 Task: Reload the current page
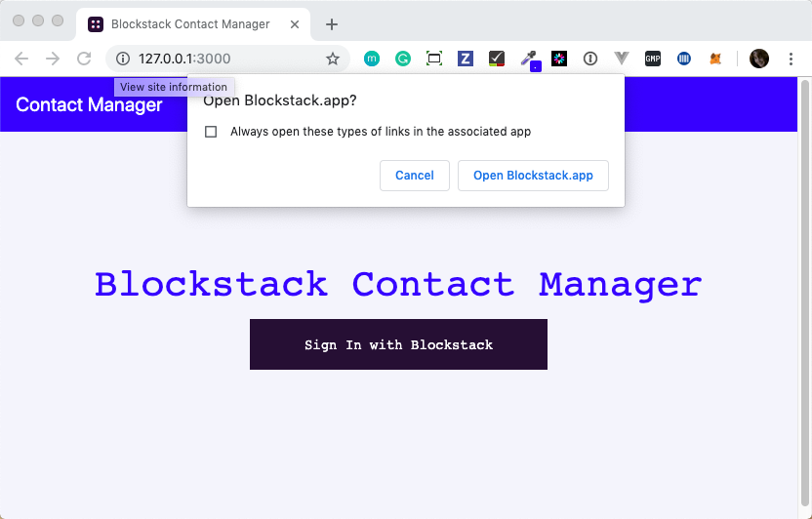(x=84, y=59)
